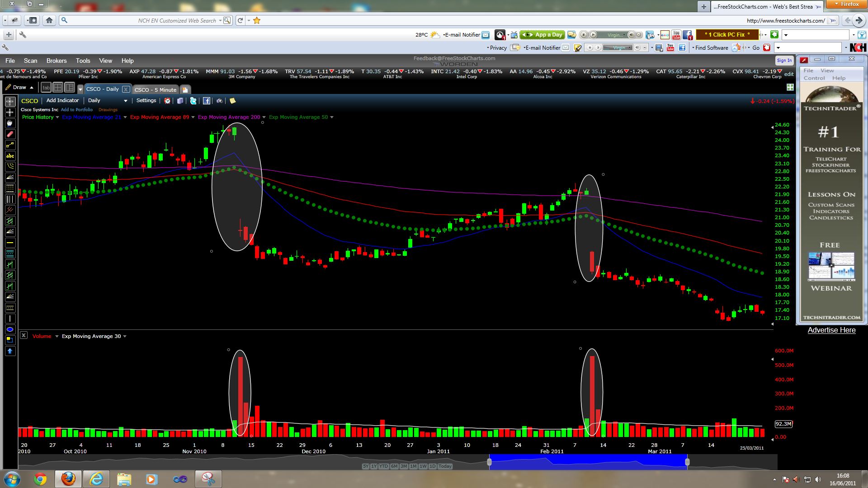Screen dimensions: 868x488
Task: Open the yellow sticky note icon
Action: 232,101
